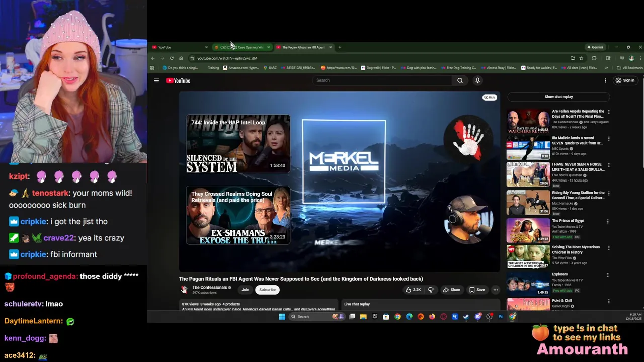Click the browser back arrow

pos(153,58)
